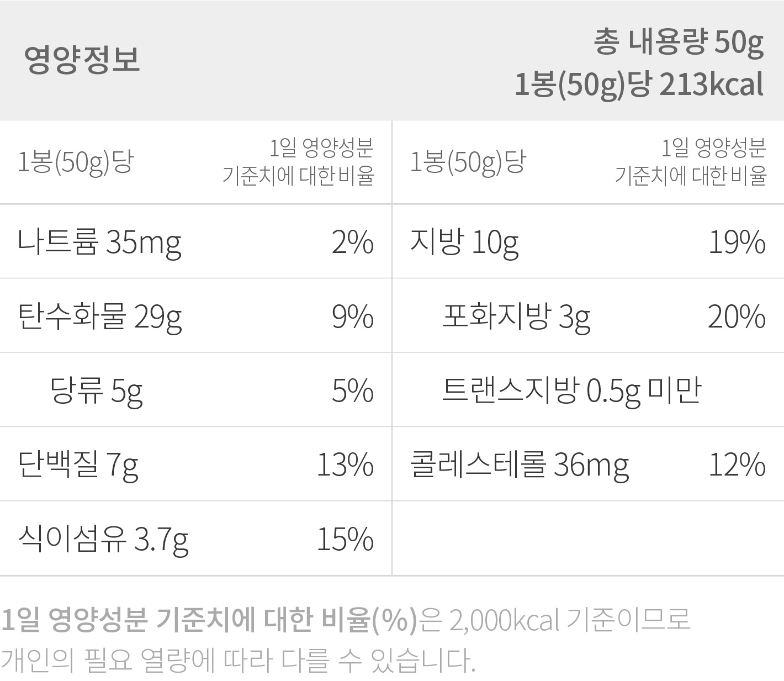Viewport: 784px width, 681px height.
Task: Select the 20% value for 포화지방
Action: (737, 317)
